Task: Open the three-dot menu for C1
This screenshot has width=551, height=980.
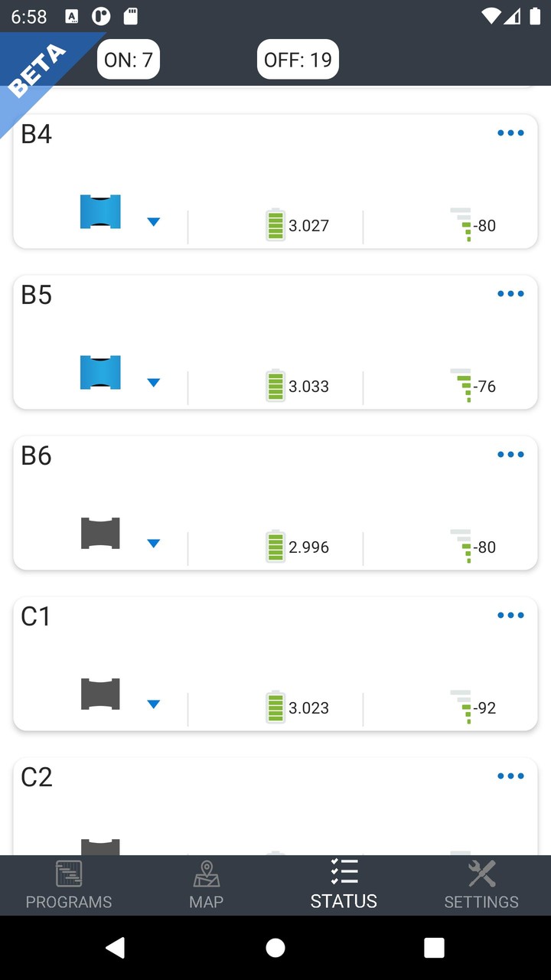Action: click(x=510, y=616)
